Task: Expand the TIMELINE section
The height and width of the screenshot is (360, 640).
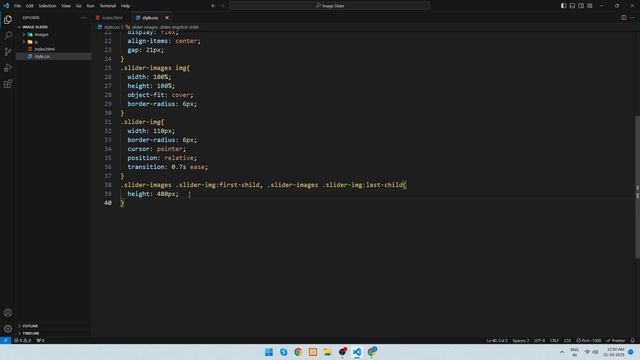Action: click(31, 333)
